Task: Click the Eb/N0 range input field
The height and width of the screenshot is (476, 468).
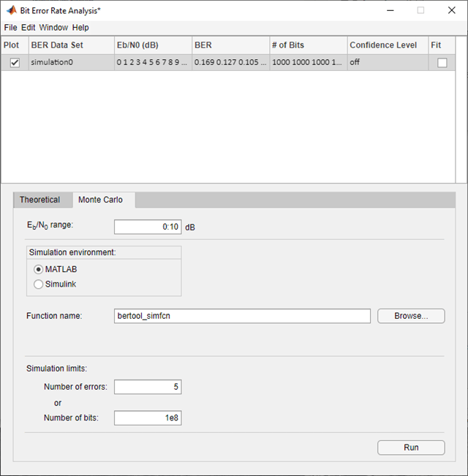Action: tap(148, 227)
